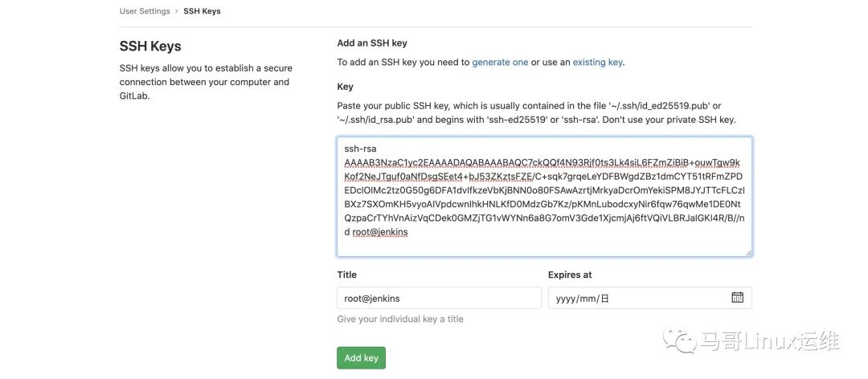868x379 pixels.
Task: Click the "Give your individual key a title" hint
Action: pyautogui.click(x=400, y=319)
